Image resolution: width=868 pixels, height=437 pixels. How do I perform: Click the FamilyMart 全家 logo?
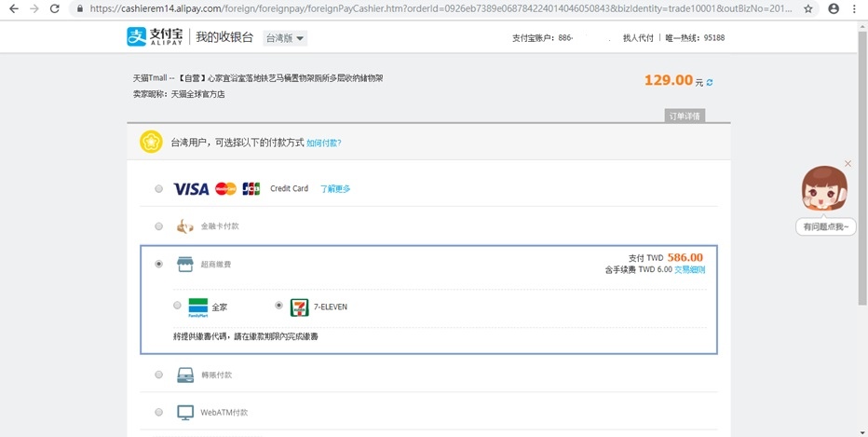197,307
